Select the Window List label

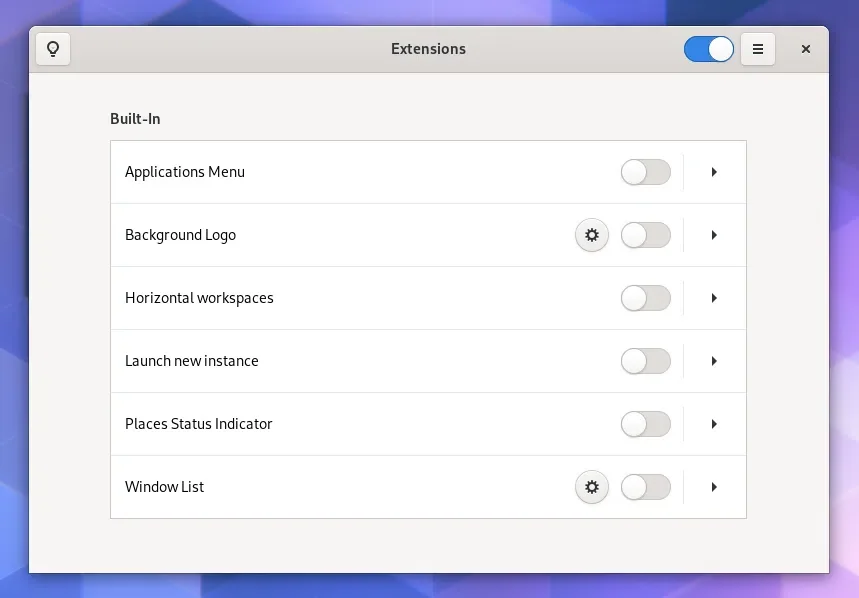tap(164, 487)
